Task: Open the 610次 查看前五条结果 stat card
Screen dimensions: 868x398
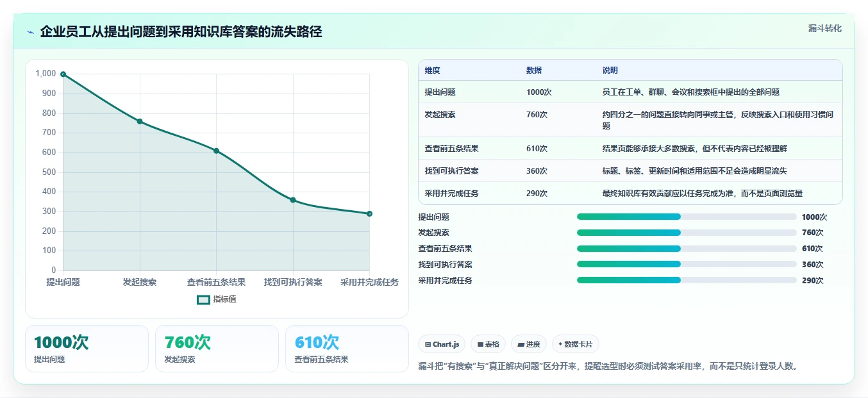Action: (x=347, y=349)
